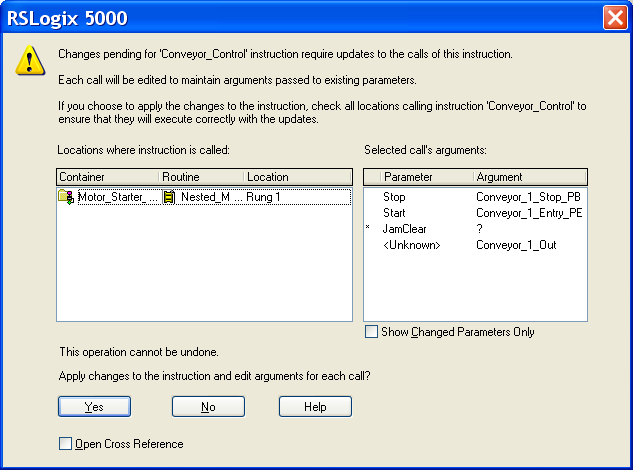Image resolution: width=633 pixels, height=470 pixels.
Task: Click the asterisk marker beside JamClear
Action: pos(367,227)
